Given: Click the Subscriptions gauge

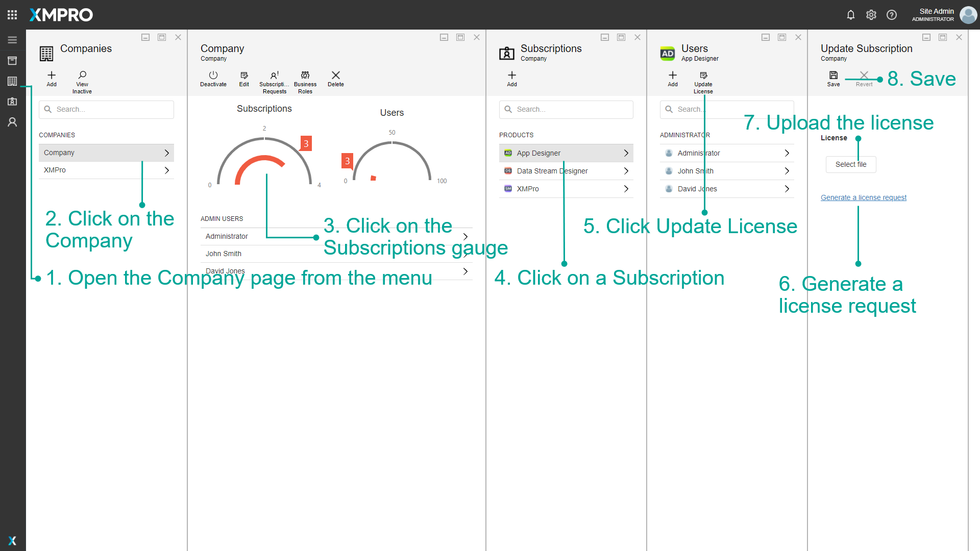Looking at the screenshot, I should point(264,161).
